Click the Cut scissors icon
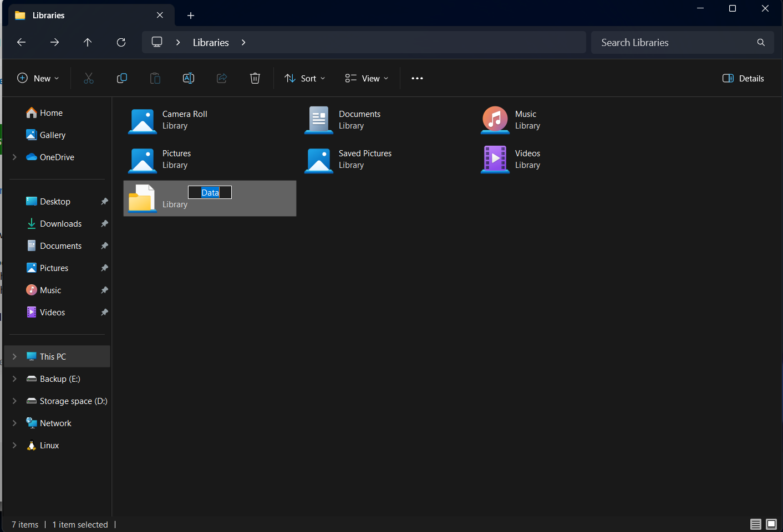Image resolution: width=783 pixels, height=532 pixels. point(89,78)
